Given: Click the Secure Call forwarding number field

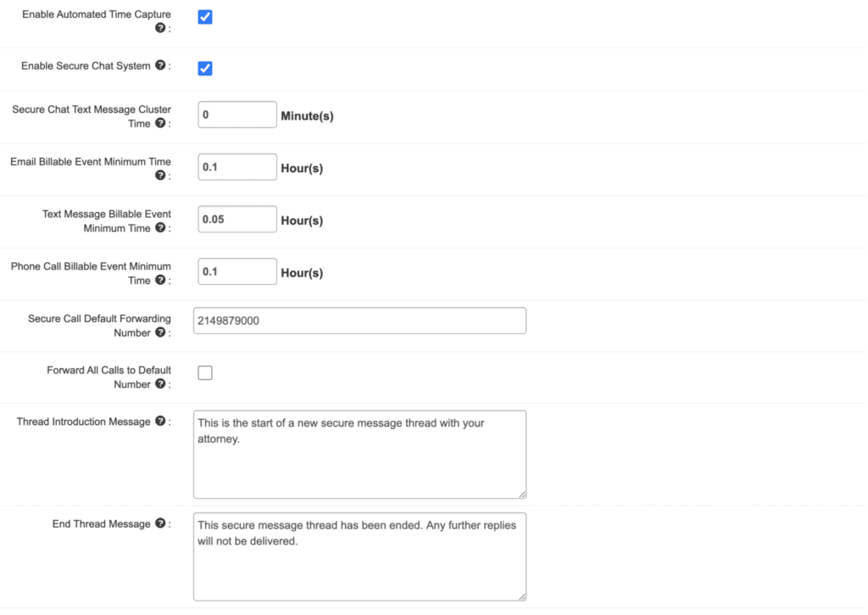Looking at the screenshot, I should click(359, 321).
